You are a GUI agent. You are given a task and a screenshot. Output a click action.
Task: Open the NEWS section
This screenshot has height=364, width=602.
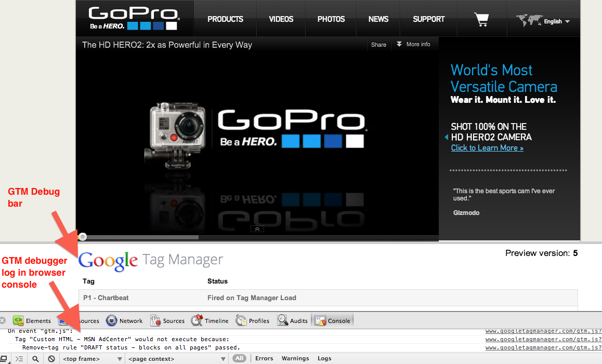378,19
